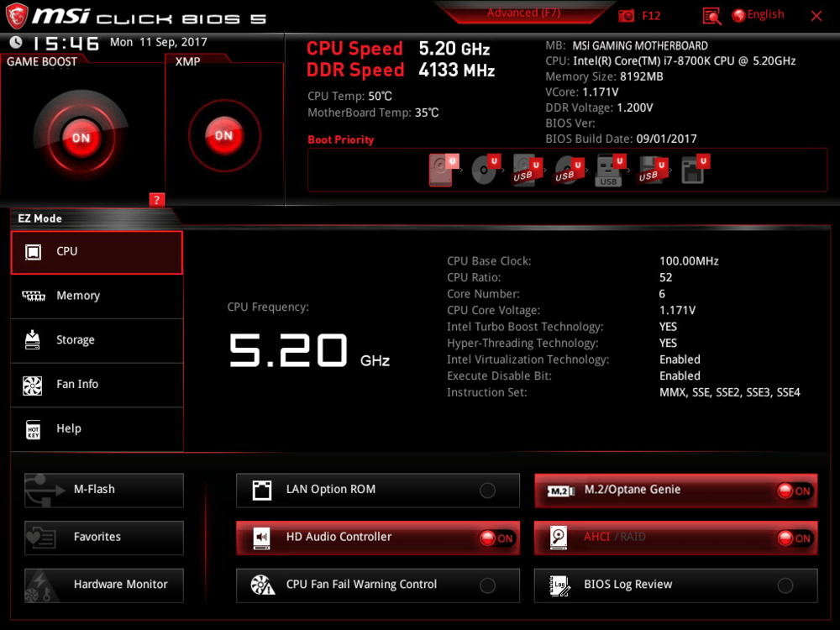The width and height of the screenshot is (840, 630).
Task: Click the AHCI hard disk icon
Action: point(559,538)
